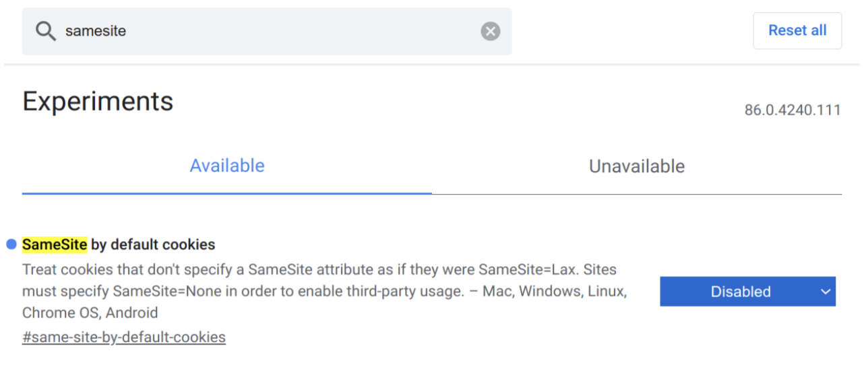Open the #same-site-by-default-cookies anchor link

pos(124,337)
